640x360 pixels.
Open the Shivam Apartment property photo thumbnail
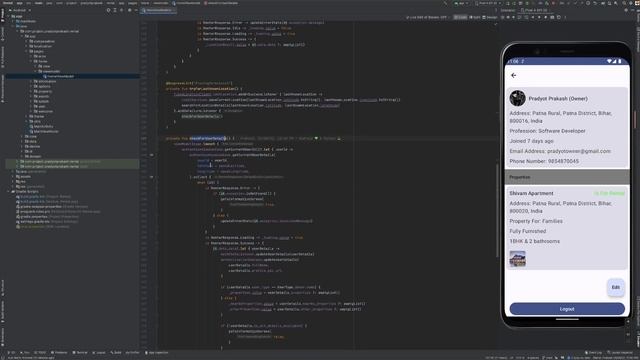[x=518, y=259]
